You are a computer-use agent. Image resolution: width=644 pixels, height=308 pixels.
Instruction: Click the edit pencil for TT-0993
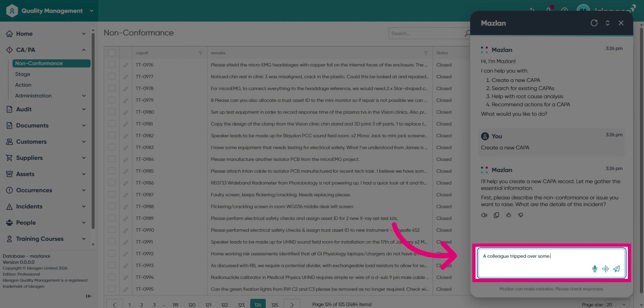(x=126, y=266)
